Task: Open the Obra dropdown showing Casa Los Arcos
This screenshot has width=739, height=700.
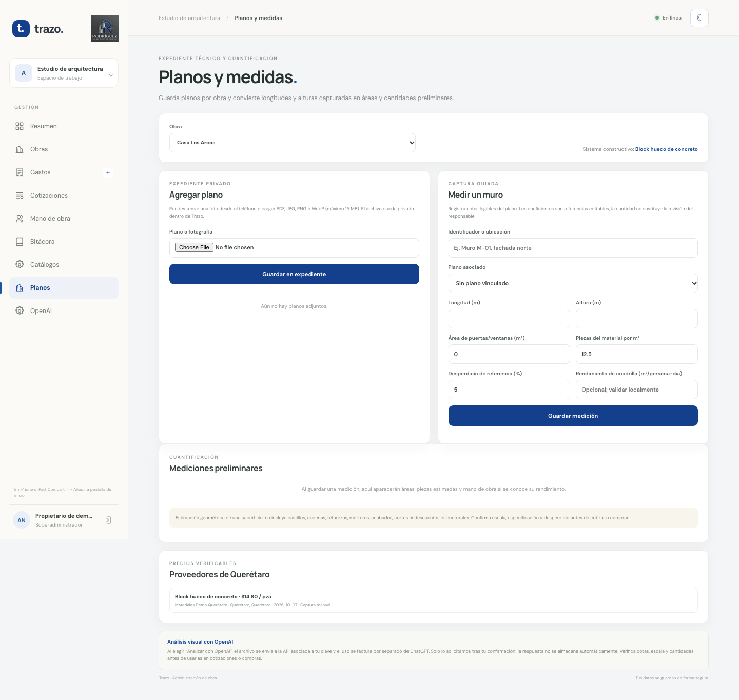Action: pos(293,143)
